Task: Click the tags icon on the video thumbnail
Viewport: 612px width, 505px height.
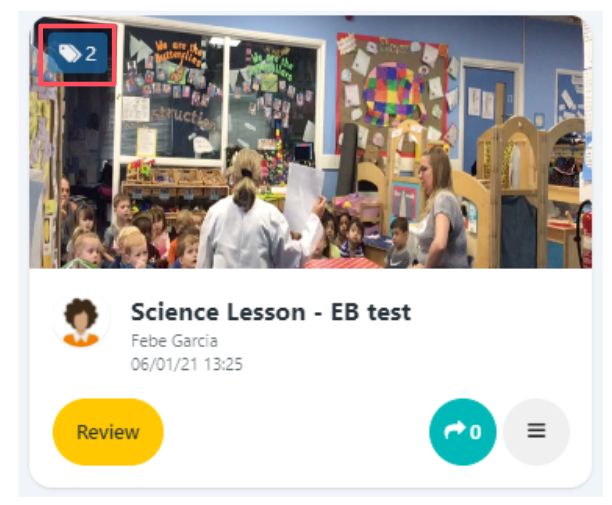Action: 69,53
